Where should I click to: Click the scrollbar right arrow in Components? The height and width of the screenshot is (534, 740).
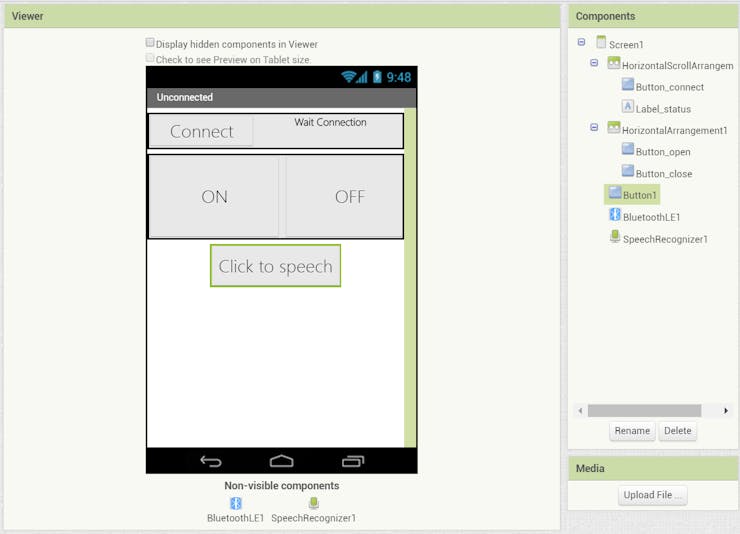[726, 410]
